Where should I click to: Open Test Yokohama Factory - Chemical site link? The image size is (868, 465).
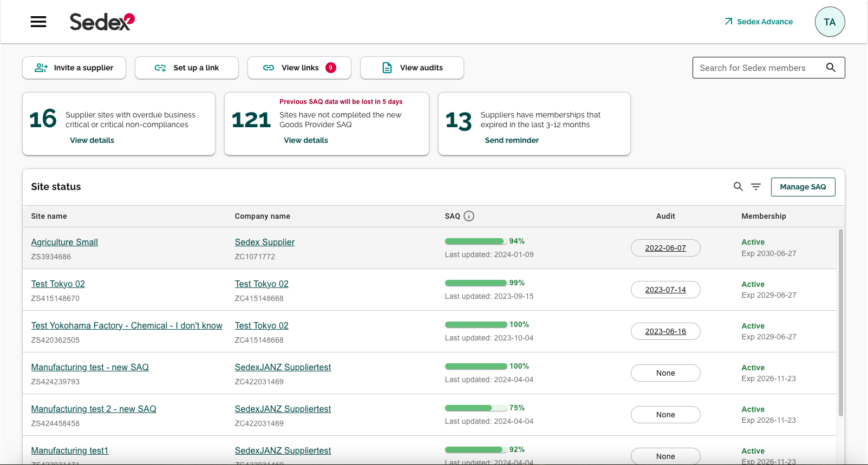pos(127,325)
